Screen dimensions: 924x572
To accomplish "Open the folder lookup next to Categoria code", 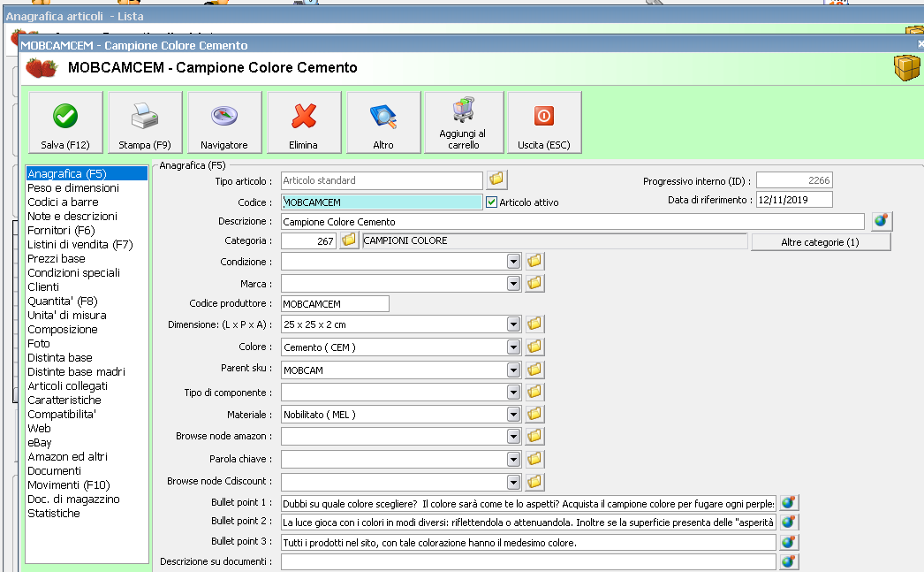I will [349, 240].
